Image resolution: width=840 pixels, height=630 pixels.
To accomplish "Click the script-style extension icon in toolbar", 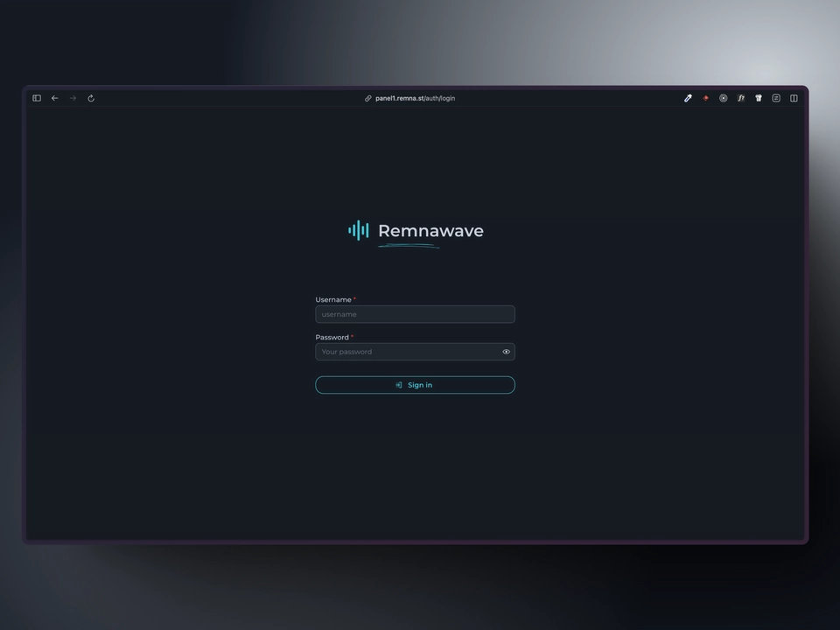I will pos(741,98).
